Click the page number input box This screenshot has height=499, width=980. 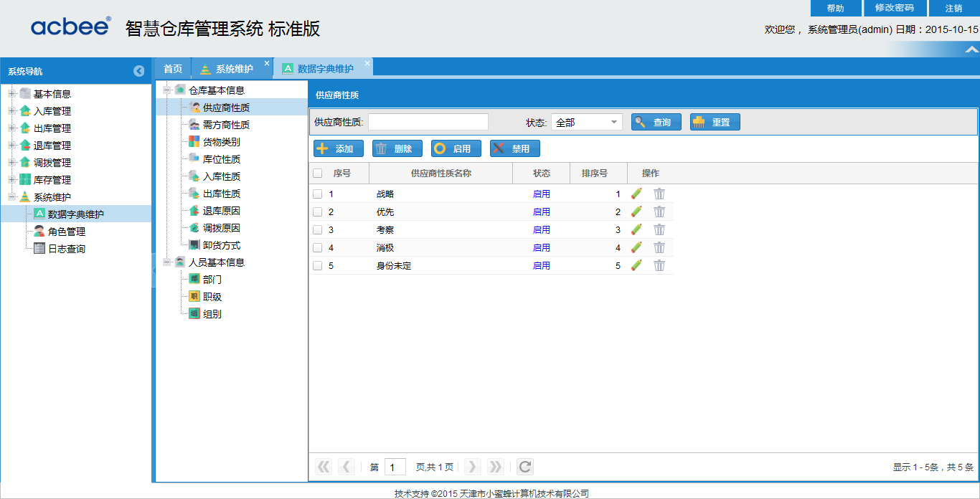(x=395, y=467)
